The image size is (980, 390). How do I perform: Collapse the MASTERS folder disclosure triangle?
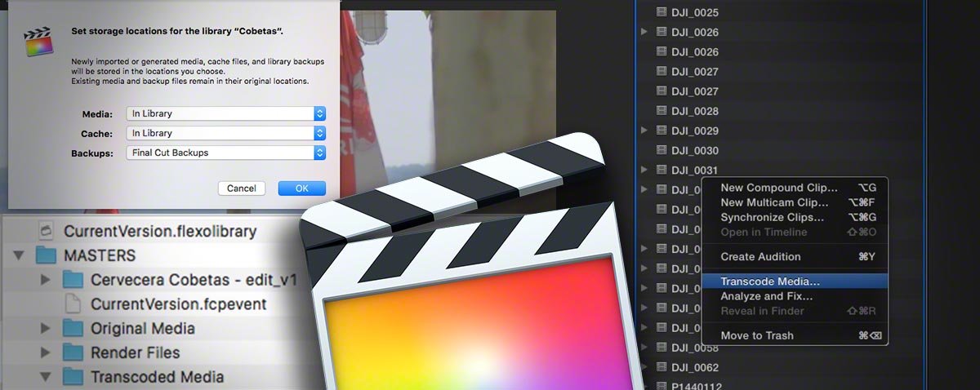coord(18,255)
